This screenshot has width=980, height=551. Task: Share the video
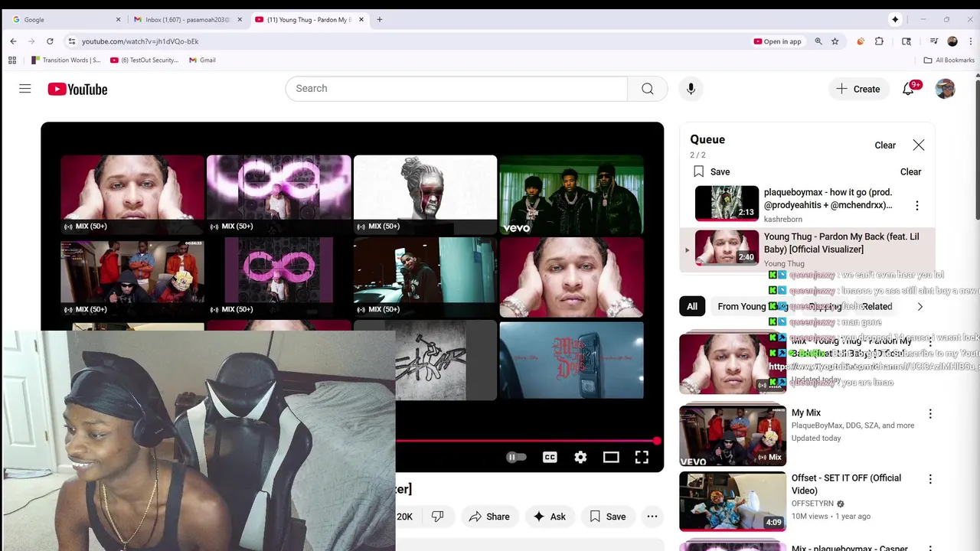pyautogui.click(x=489, y=517)
